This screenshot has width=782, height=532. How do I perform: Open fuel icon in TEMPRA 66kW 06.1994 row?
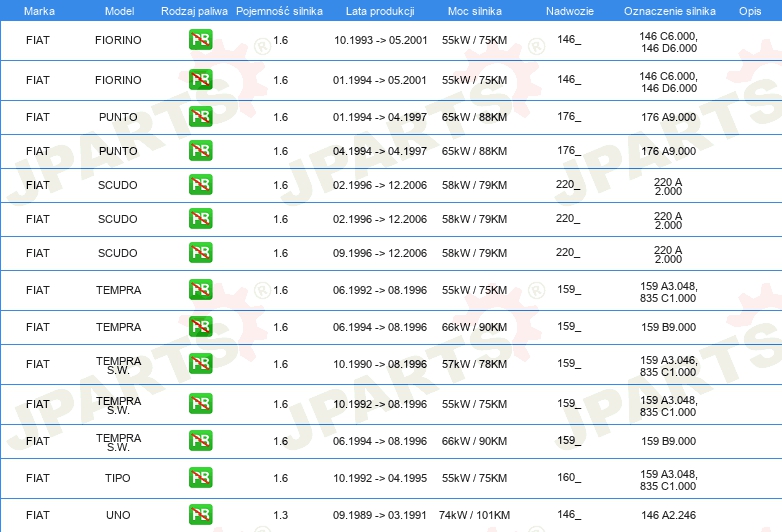200,327
